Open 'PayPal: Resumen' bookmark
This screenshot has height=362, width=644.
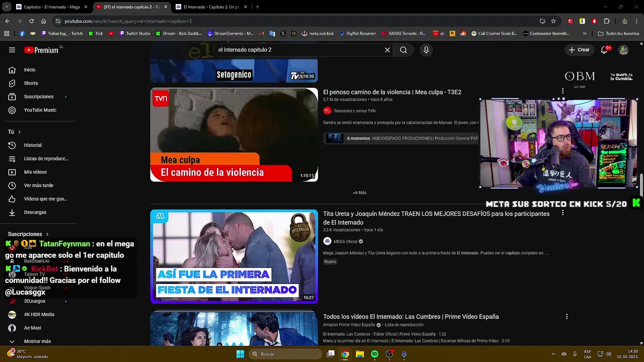pos(357,33)
